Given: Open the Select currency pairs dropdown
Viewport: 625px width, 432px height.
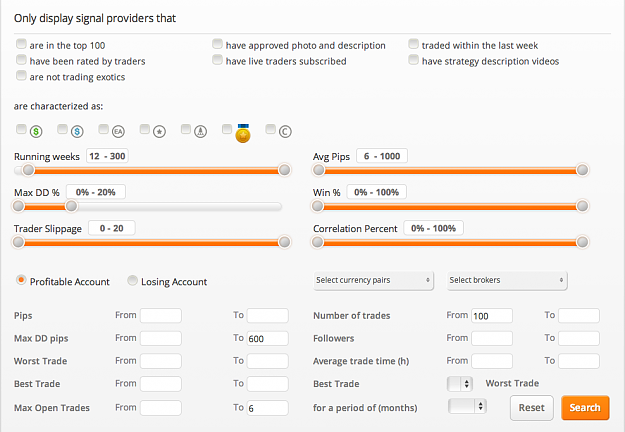Looking at the screenshot, I should [373, 281].
